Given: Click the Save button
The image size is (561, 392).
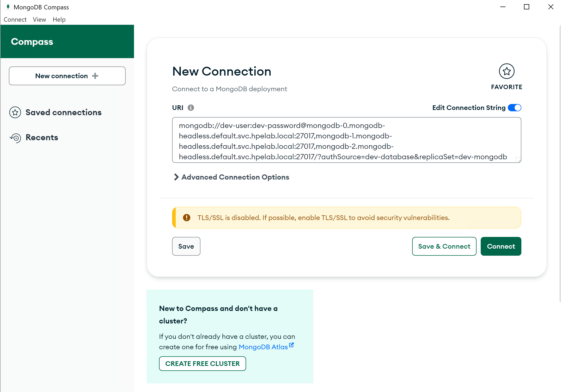Looking at the screenshot, I should [186, 246].
